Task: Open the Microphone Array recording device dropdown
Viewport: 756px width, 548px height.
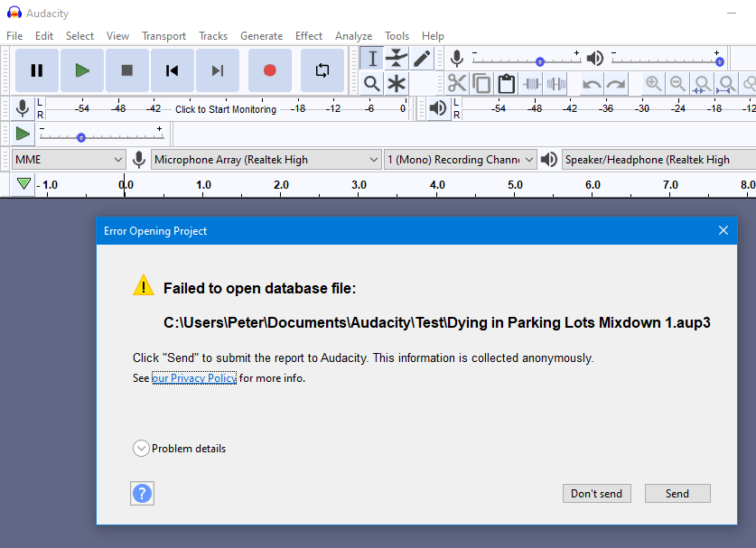Action: tap(266, 160)
